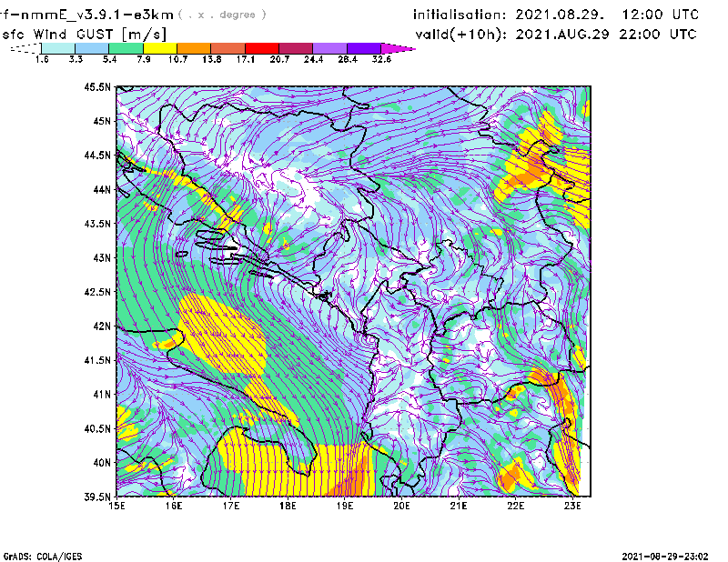
Task: Click the "44N" latitude label
Action: tap(102, 189)
